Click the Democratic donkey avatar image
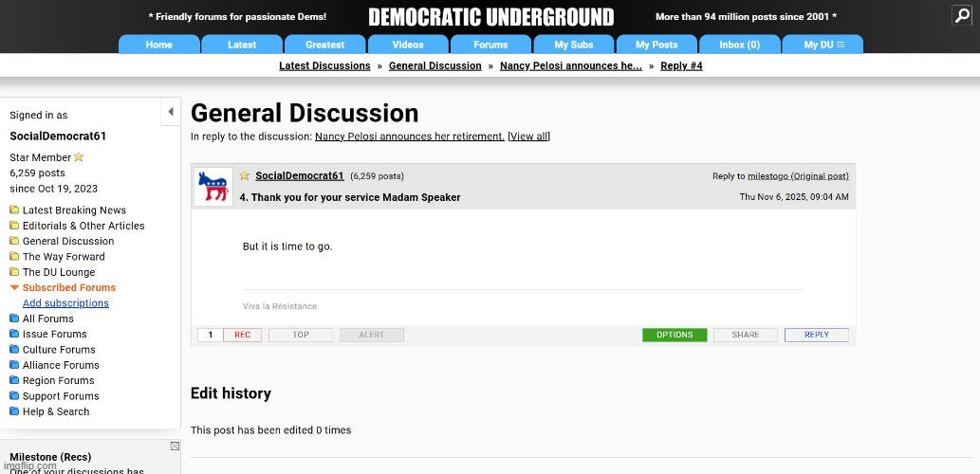The height and width of the screenshot is (474, 980). click(213, 187)
